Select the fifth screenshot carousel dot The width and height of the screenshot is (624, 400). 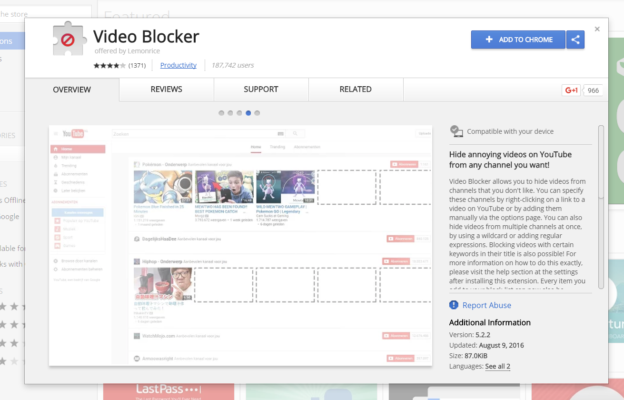pyautogui.click(x=257, y=113)
